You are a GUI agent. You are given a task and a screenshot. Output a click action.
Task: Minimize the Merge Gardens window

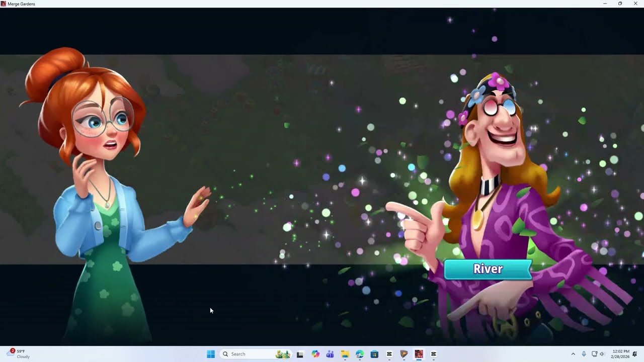pyautogui.click(x=605, y=4)
